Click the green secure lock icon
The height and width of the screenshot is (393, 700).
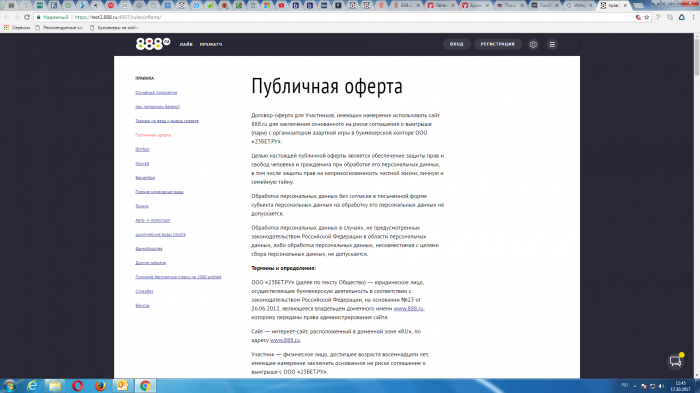pos(39,17)
